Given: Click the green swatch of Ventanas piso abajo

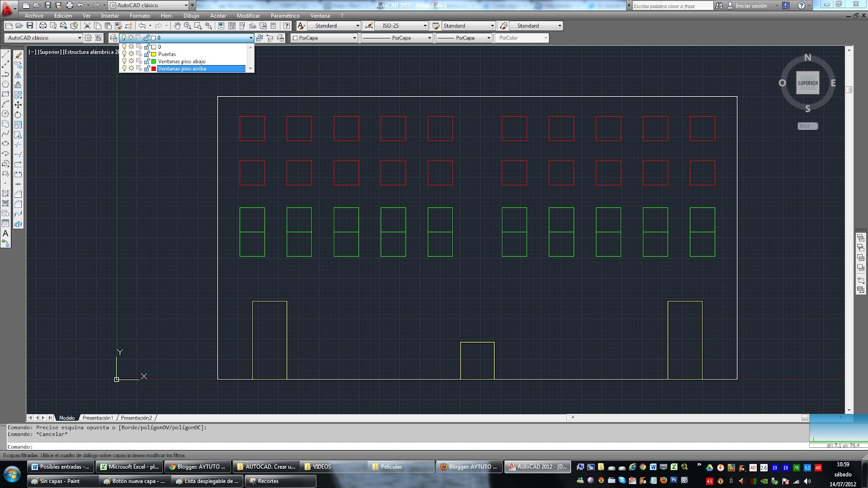Looking at the screenshot, I should pos(154,61).
